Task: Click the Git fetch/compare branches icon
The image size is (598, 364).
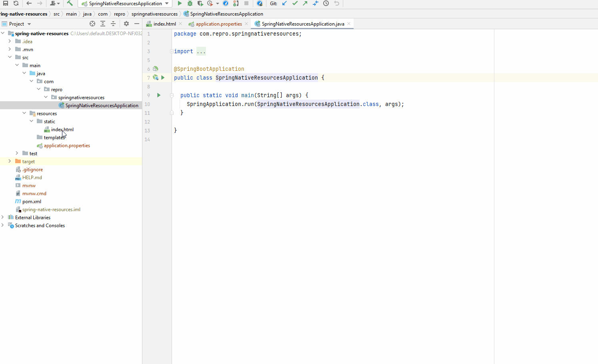Action: click(x=316, y=3)
